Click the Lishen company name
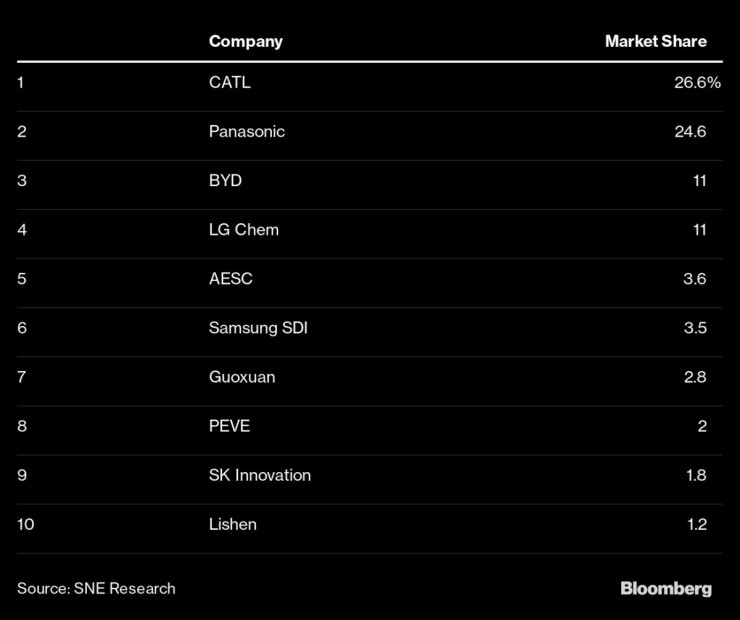 pyautogui.click(x=233, y=524)
